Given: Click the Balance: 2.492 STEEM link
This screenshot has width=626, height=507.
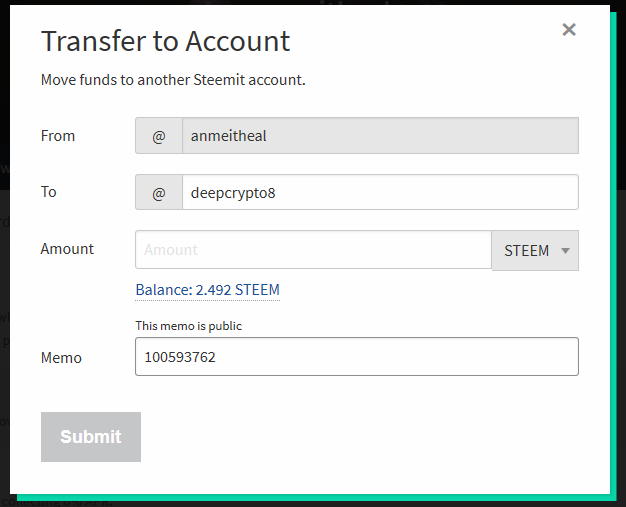Looking at the screenshot, I should 207,290.
